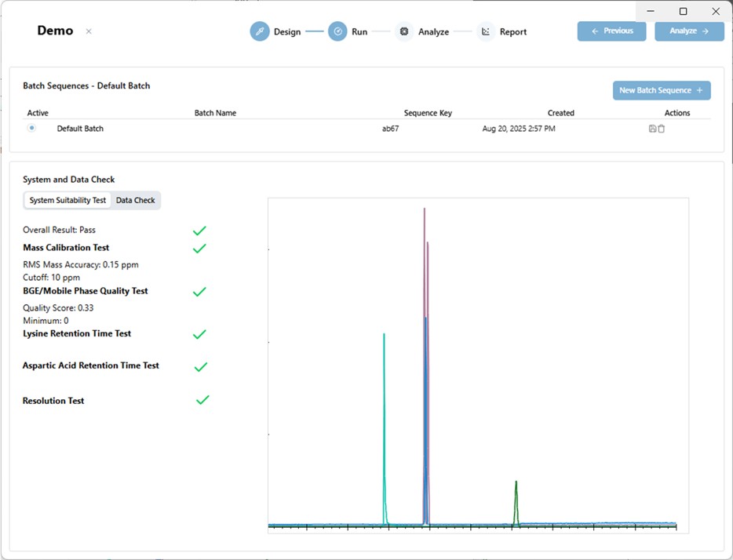
Task: Select the Default Batch row name
Action: pos(80,129)
